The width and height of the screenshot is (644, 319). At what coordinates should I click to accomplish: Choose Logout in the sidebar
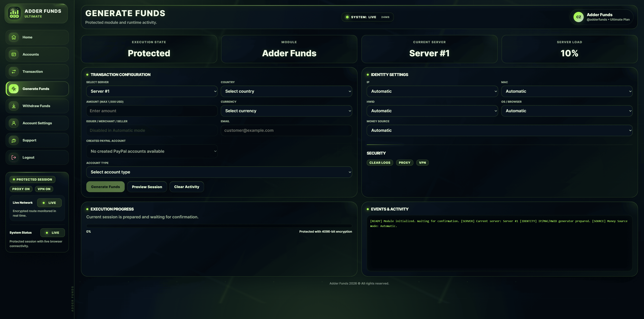[x=37, y=158]
